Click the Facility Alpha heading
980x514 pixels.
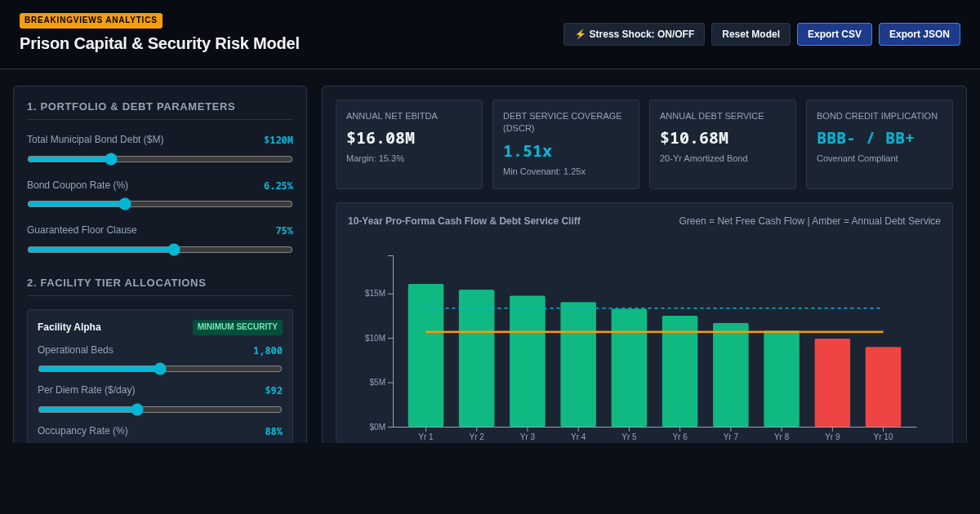tap(69, 327)
